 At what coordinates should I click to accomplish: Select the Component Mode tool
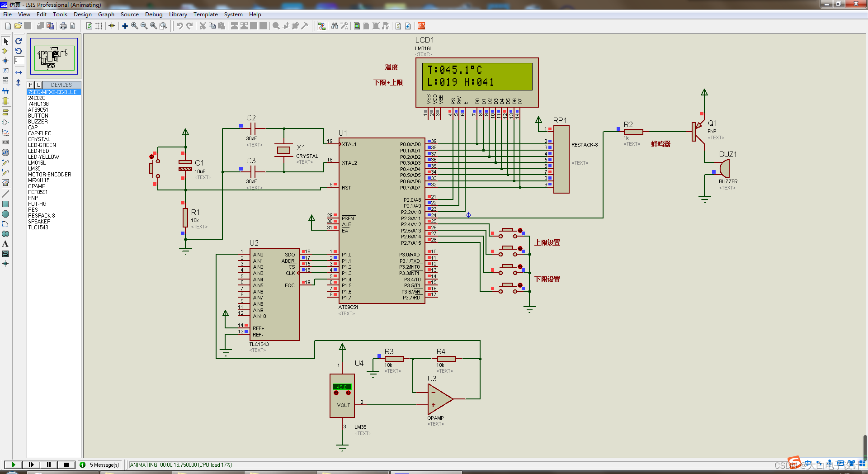point(5,51)
